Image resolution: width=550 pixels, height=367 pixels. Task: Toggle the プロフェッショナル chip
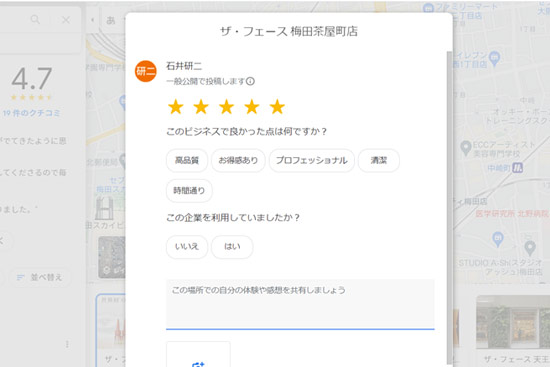click(312, 160)
